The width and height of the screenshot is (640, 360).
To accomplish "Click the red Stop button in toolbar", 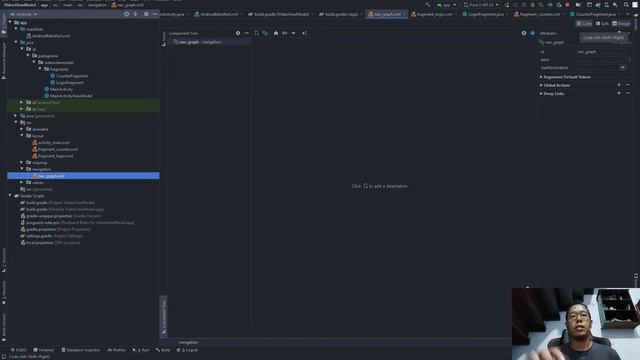I will coord(567,5).
